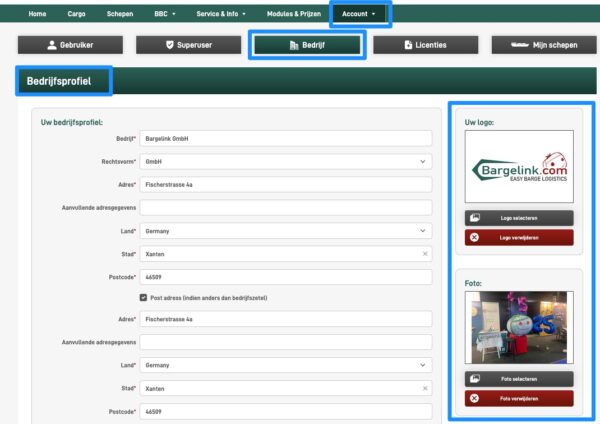This screenshot has width=600, height=424.
Task: Open the Rechtsvorm dropdown
Action: click(x=286, y=161)
